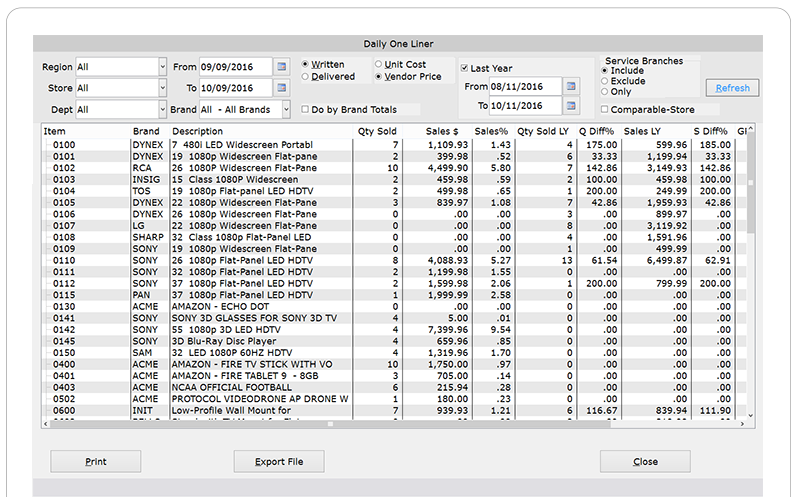Click the Close button

coord(645,461)
